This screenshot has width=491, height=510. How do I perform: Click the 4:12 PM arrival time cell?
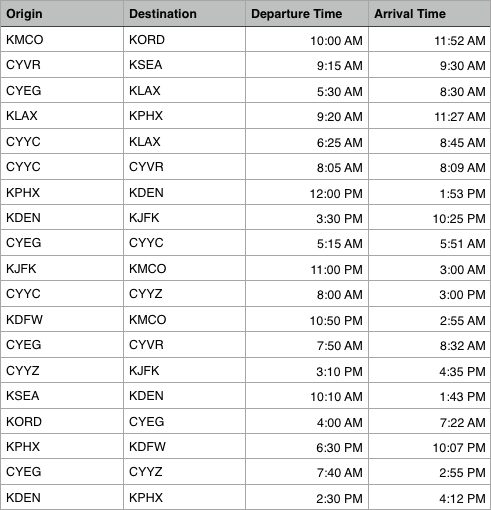tap(429, 497)
